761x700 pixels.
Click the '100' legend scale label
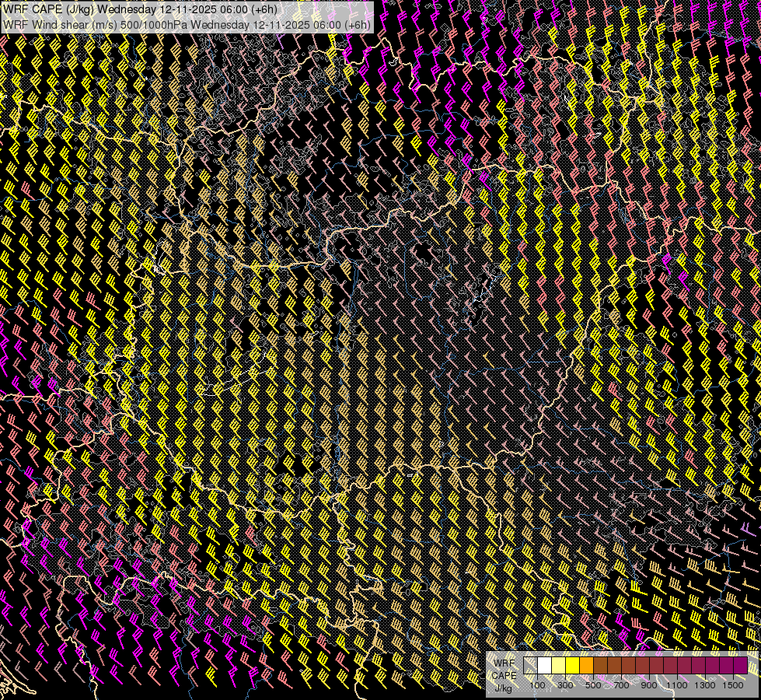coord(538,685)
